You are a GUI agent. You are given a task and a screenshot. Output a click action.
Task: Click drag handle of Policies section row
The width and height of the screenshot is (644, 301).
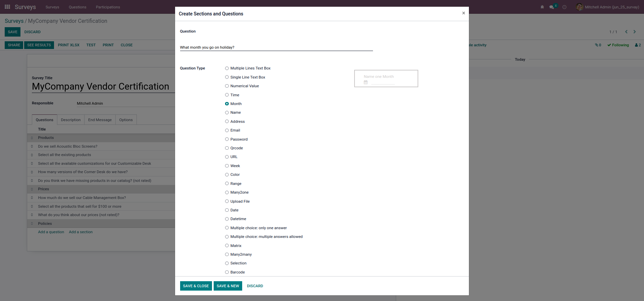point(32,223)
